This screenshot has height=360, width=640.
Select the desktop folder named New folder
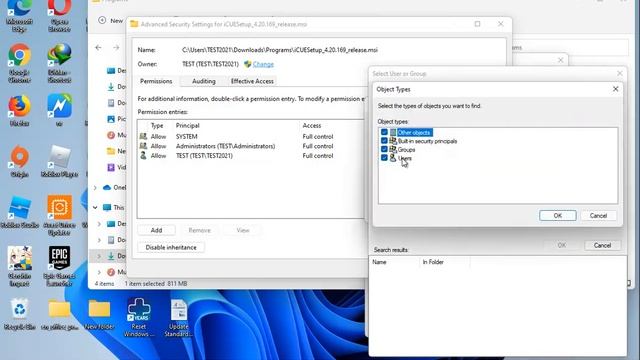click(99, 314)
